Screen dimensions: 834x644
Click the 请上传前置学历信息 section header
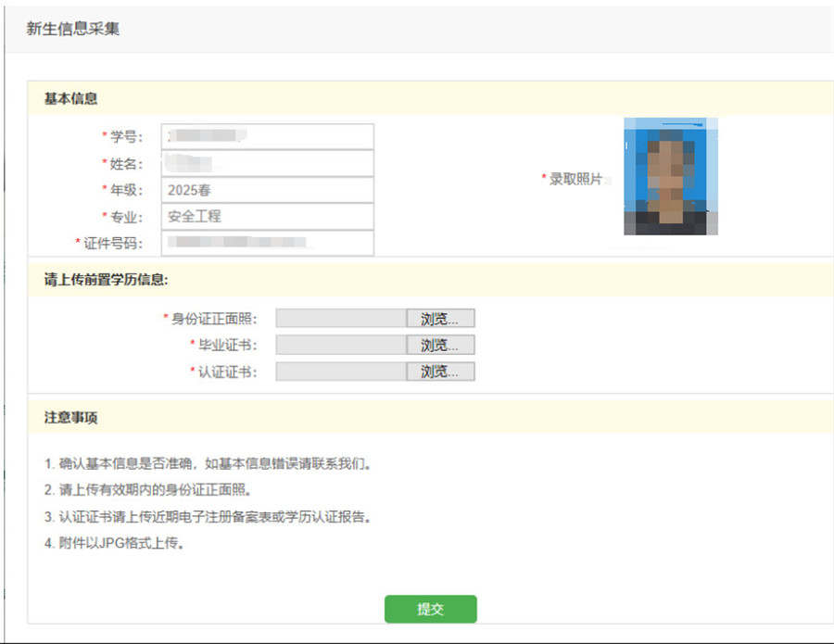pyautogui.click(x=106, y=280)
